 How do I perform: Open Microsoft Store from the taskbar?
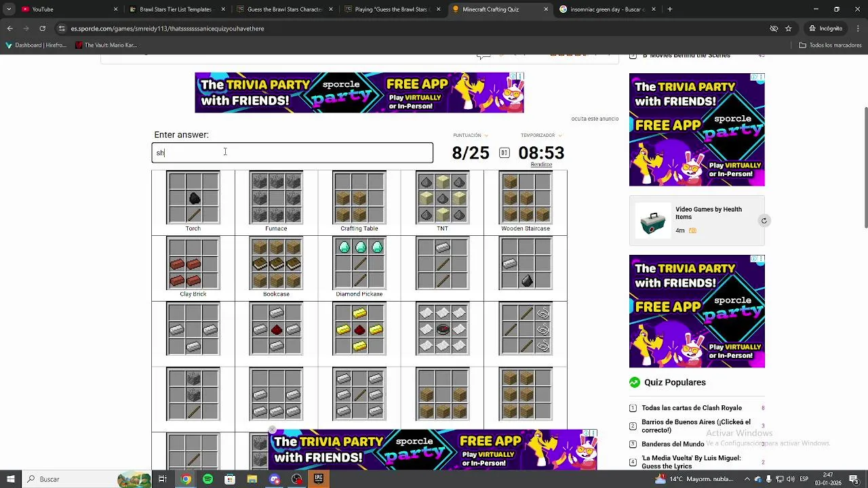(x=230, y=479)
